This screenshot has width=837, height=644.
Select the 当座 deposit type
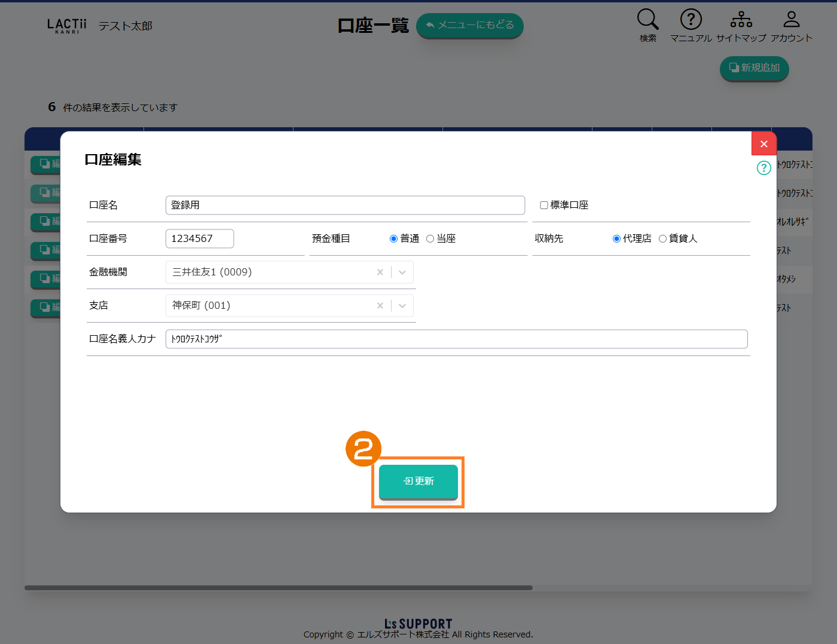click(x=430, y=239)
